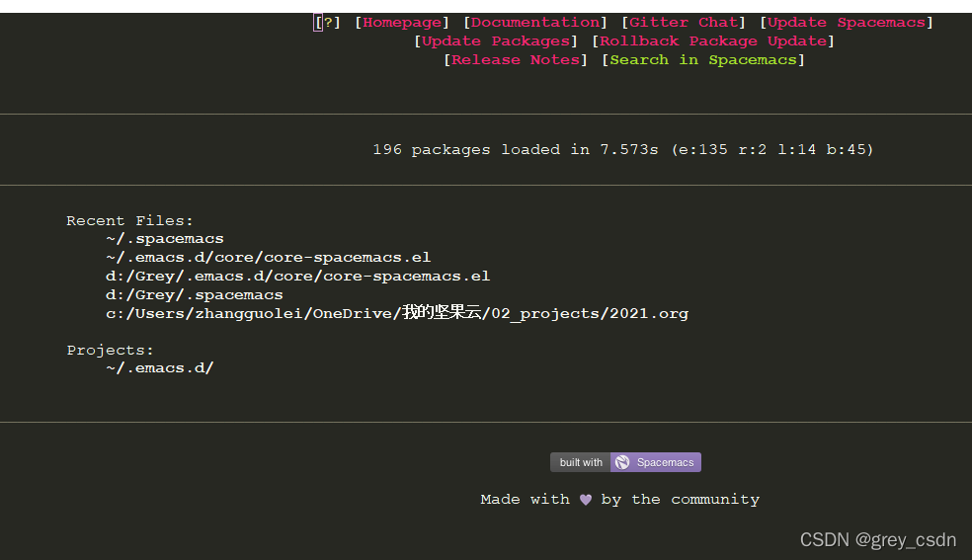Click Search in Spacemacs link
Viewport: 972px width, 560px height.
pyautogui.click(x=703, y=59)
